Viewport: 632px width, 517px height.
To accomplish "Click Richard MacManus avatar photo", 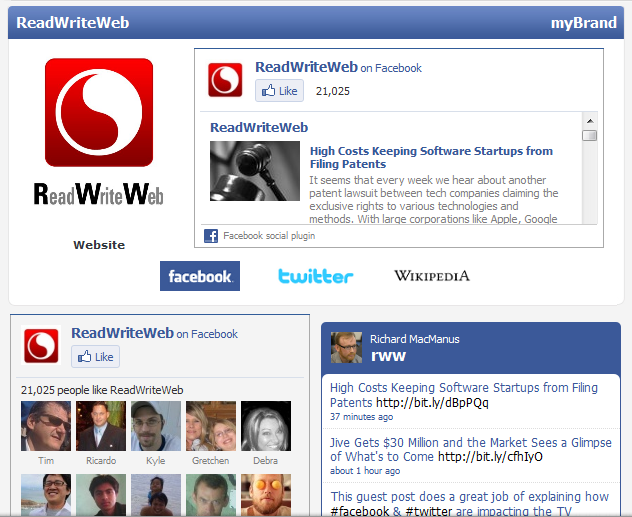I will pyautogui.click(x=346, y=347).
